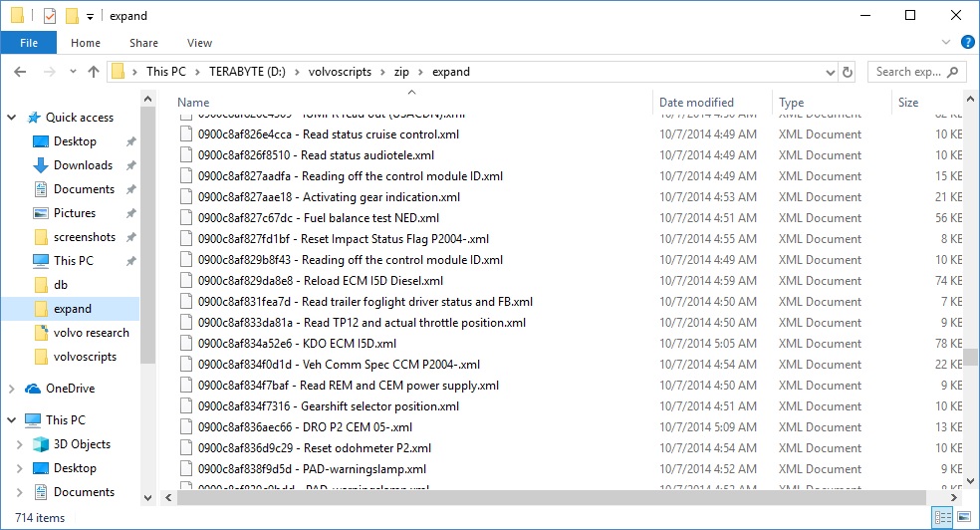Click file icon of 'KDO ECM I5D.xml'
This screenshot has width=980, height=530.
point(185,344)
